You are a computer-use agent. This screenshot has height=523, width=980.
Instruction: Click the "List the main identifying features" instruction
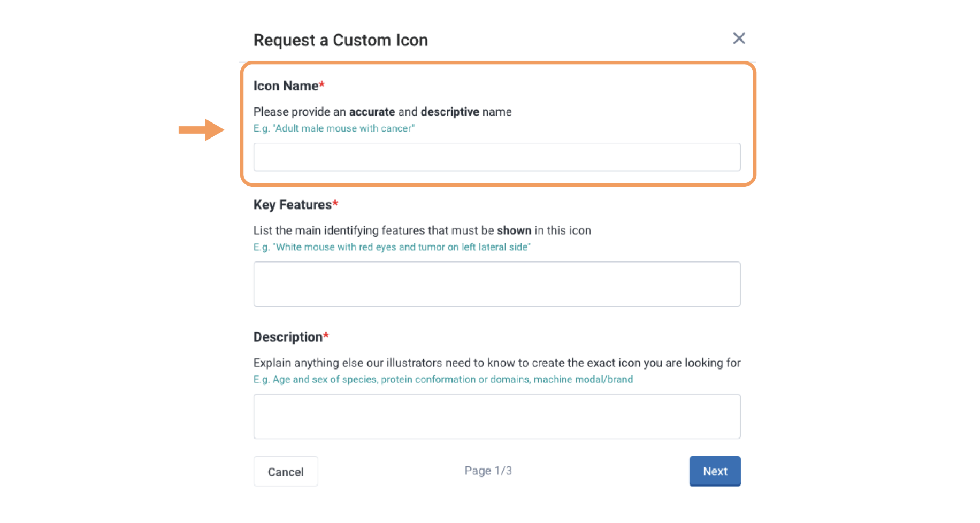pos(422,230)
